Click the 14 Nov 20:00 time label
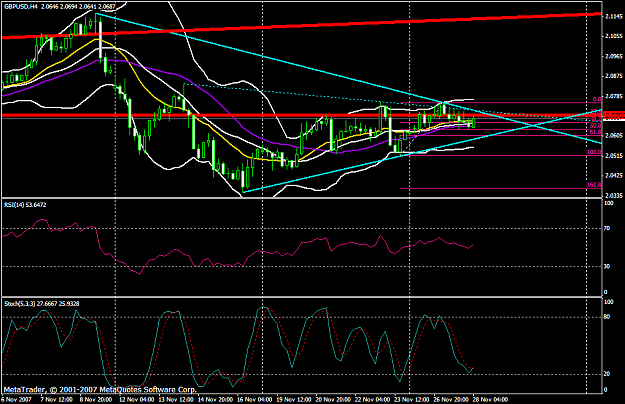This screenshot has width=625, height=404. [x=216, y=400]
